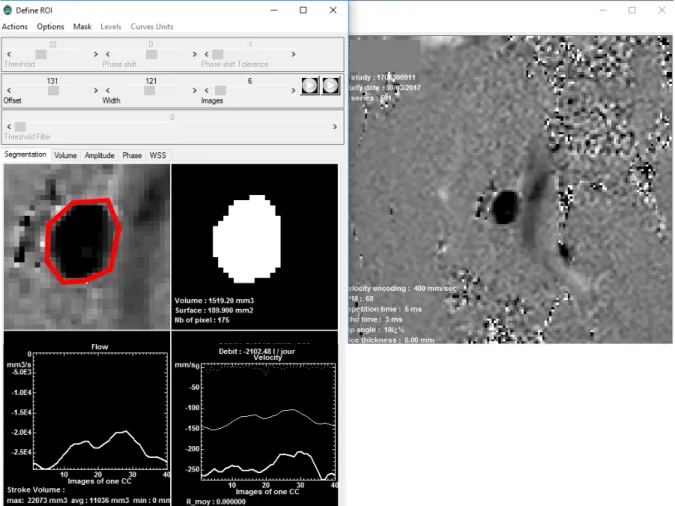Maximize the phase image window
The height and width of the screenshot is (506, 675).
[x=632, y=10]
